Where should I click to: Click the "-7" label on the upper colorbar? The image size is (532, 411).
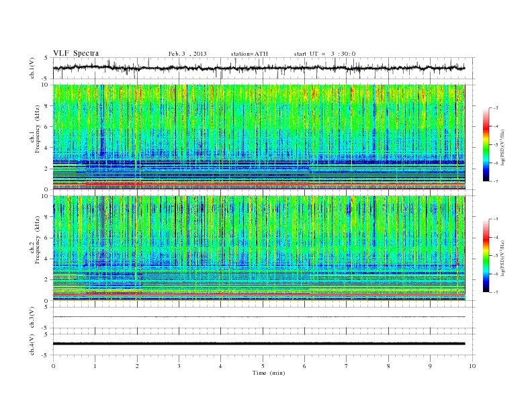point(496,181)
